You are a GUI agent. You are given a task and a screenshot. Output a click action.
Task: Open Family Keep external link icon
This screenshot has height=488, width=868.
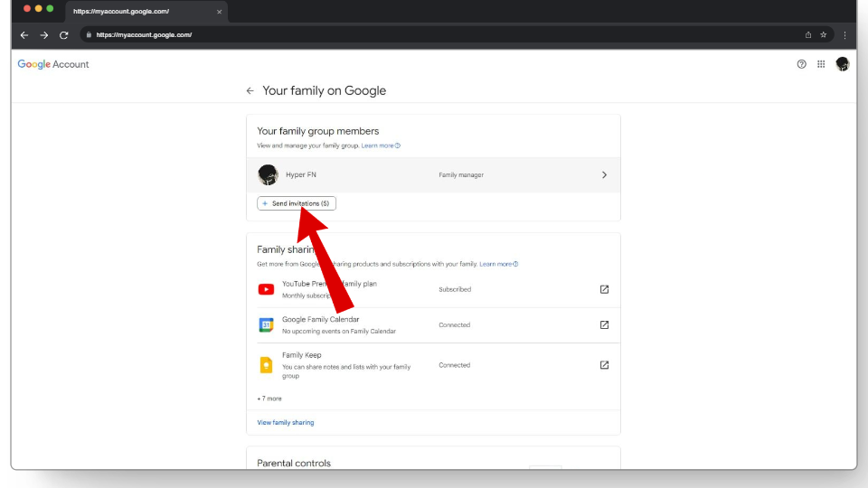click(605, 365)
